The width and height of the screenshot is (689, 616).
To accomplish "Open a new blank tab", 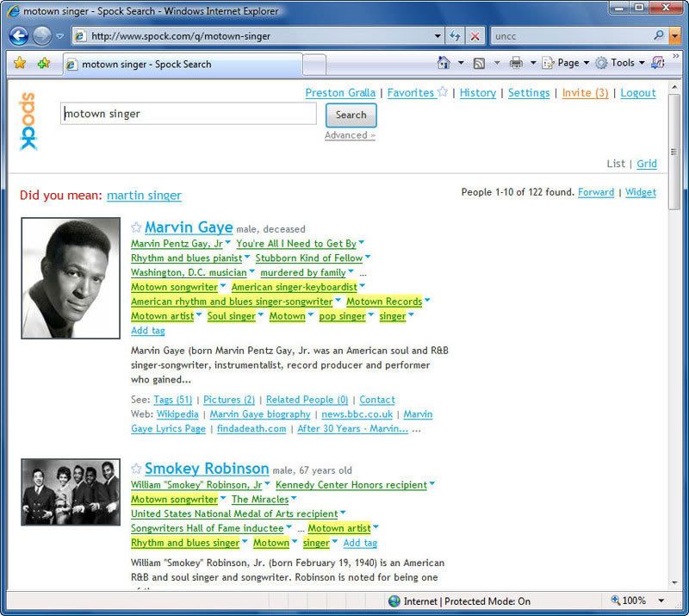I will pos(314,65).
